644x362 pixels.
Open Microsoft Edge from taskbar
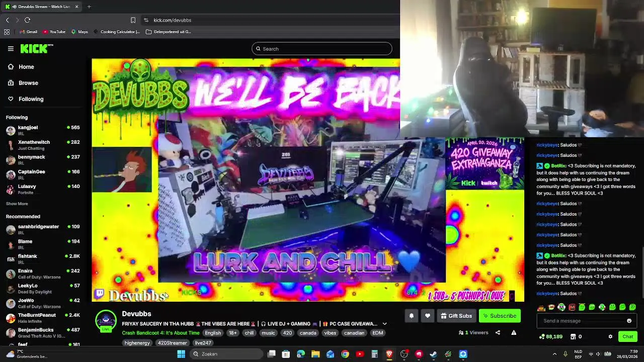coord(301,354)
